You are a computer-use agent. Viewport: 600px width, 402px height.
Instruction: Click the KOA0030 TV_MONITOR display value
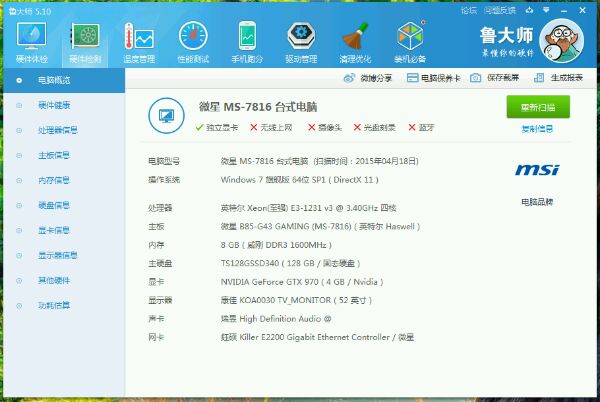tap(296, 300)
